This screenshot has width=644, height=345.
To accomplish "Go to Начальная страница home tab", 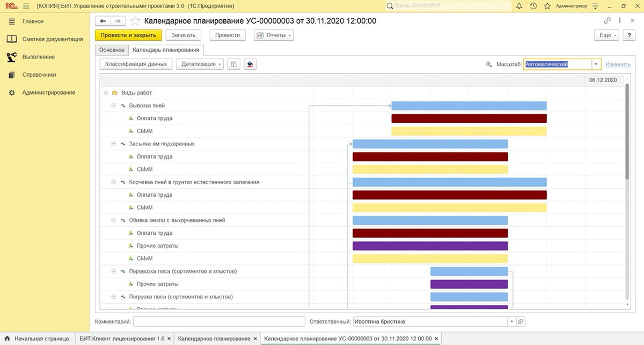I will click(x=36, y=339).
